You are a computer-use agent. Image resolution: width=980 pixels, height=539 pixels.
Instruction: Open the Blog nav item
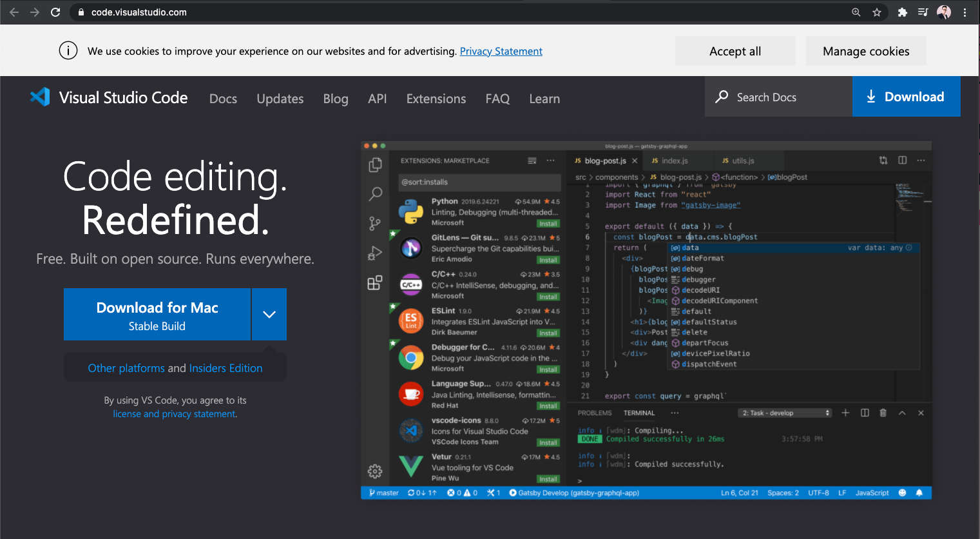[336, 99]
